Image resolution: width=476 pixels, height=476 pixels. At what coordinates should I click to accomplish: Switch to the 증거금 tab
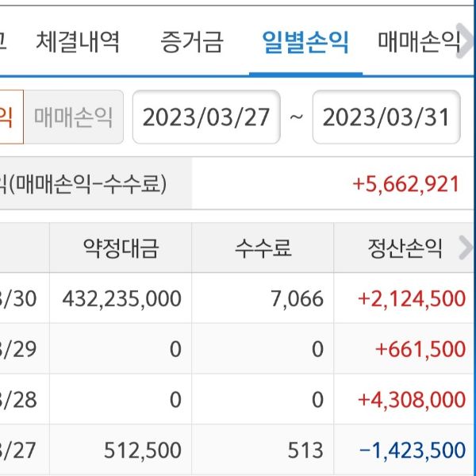pyautogui.click(x=191, y=41)
